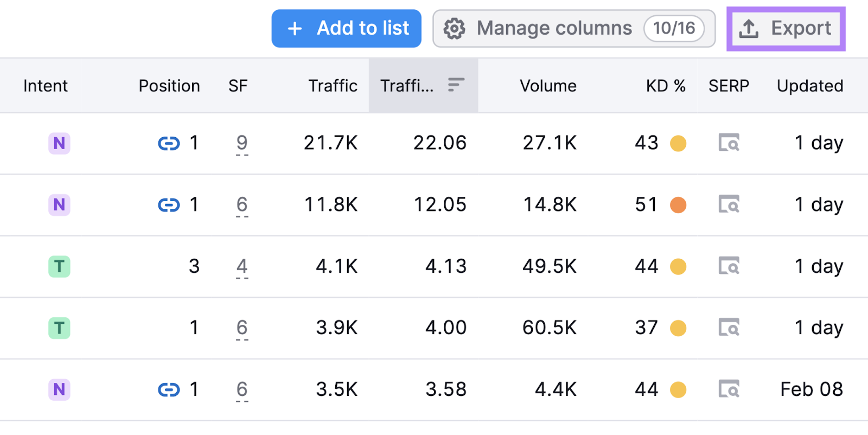The height and width of the screenshot is (435, 868).
Task: Click traffic percent 12.05
Action: click(440, 205)
